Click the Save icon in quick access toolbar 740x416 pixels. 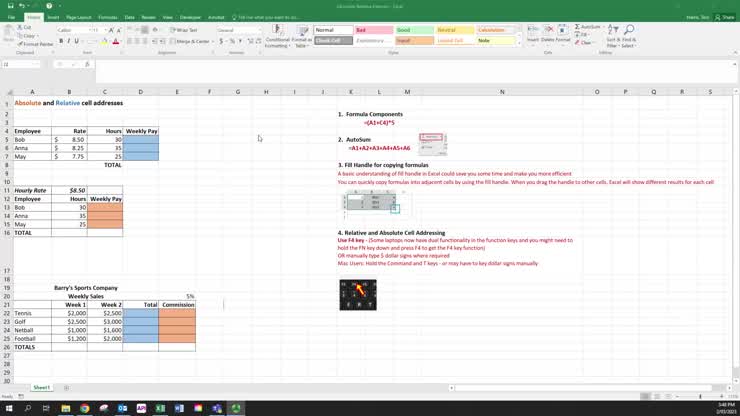coord(8,6)
